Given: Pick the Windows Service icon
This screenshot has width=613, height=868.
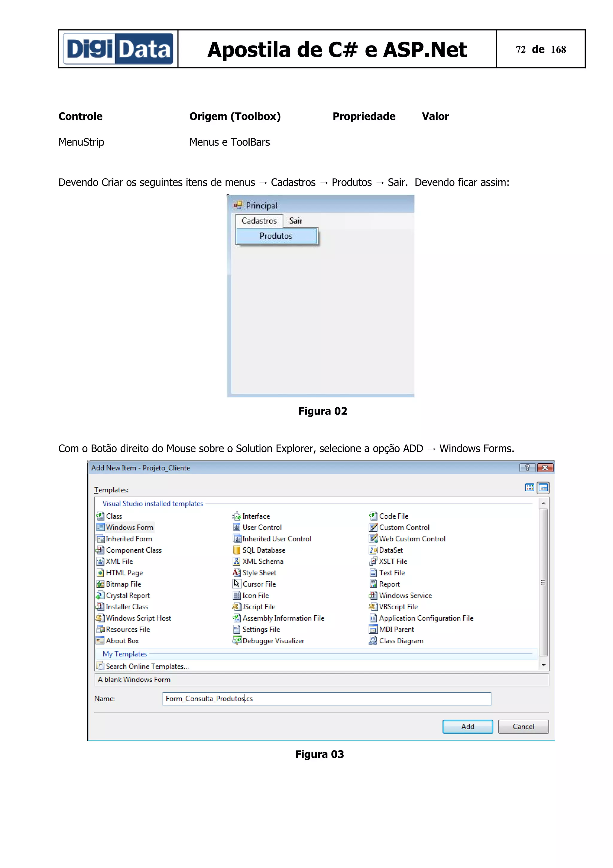Looking at the screenshot, I should [373, 595].
